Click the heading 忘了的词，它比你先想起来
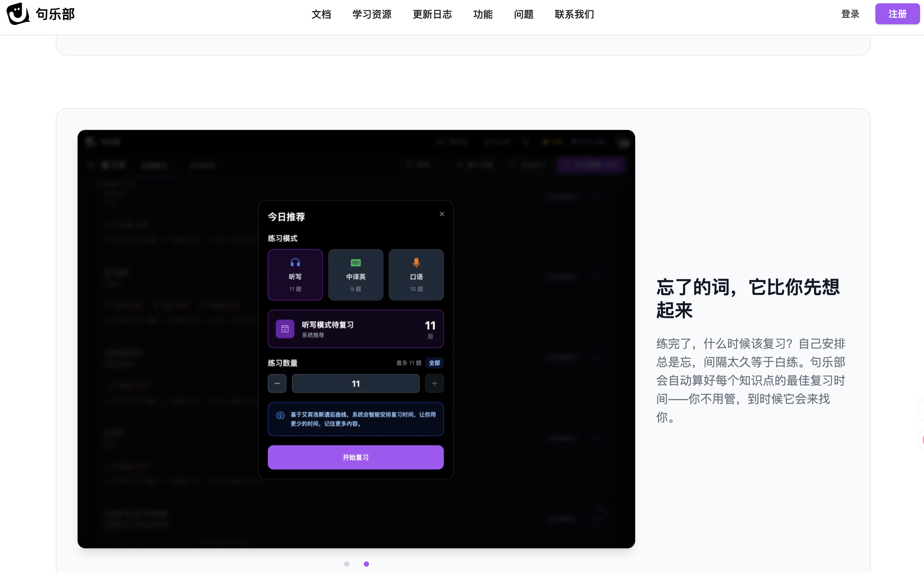Viewport: 924px width, 572px height. pos(748,298)
